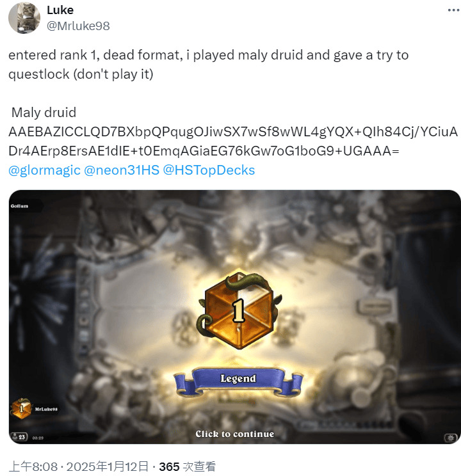This screenshot has height=476, width=461.
Task: Click the 上午8:08 post timestamp
Action: [33, 466]
